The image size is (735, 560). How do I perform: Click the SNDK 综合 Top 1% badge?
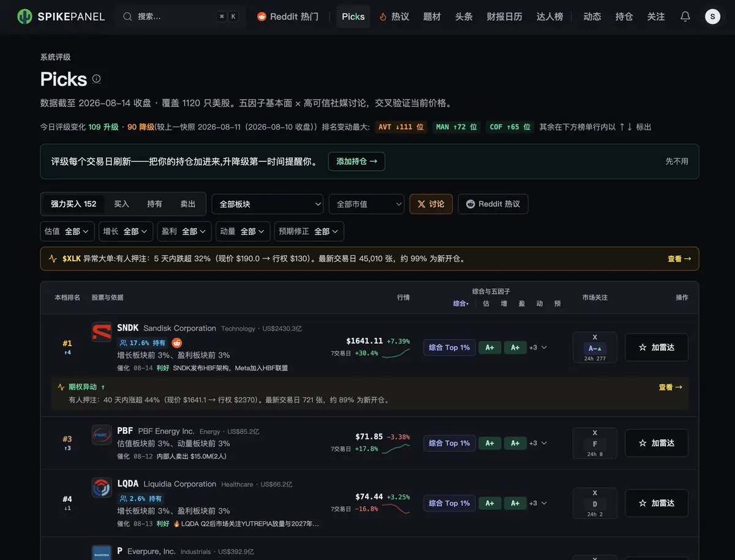pyautogui.click(x=450, y=348)
